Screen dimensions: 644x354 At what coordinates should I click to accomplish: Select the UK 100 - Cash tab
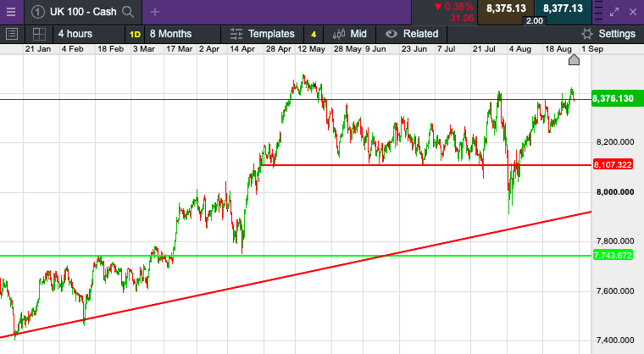tap(83, 12)
